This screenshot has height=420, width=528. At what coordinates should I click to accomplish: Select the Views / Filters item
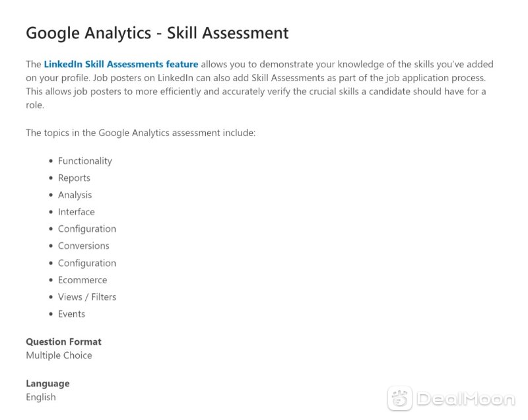(87, 297)
